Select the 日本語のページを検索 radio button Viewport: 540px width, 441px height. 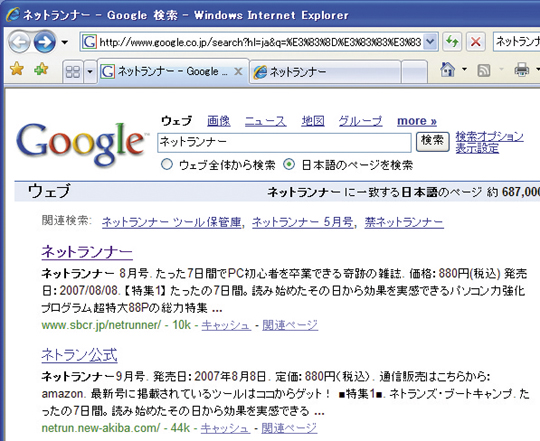pos(289,165)
